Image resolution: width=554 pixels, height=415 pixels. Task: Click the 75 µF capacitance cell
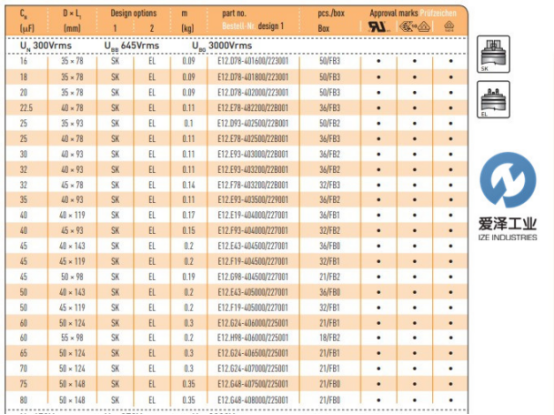click(x=23, y=384)
